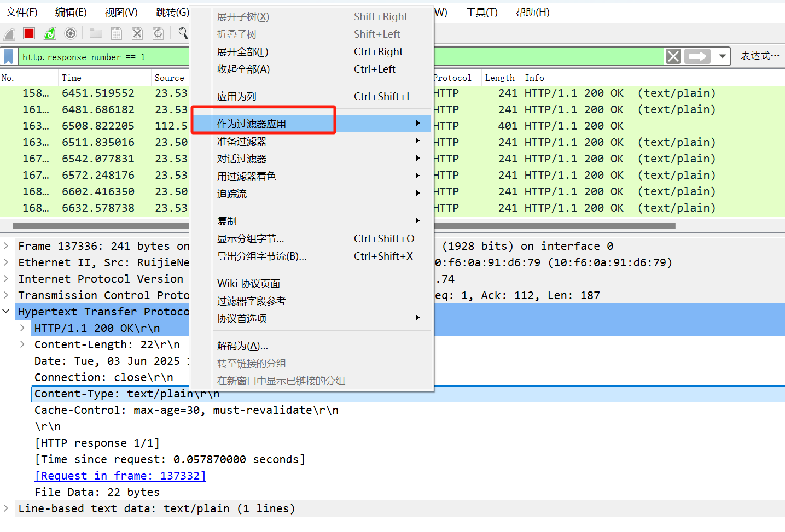Click the red stop capture icon
This screenshot has height=532, width=785.
pos(29,34)
